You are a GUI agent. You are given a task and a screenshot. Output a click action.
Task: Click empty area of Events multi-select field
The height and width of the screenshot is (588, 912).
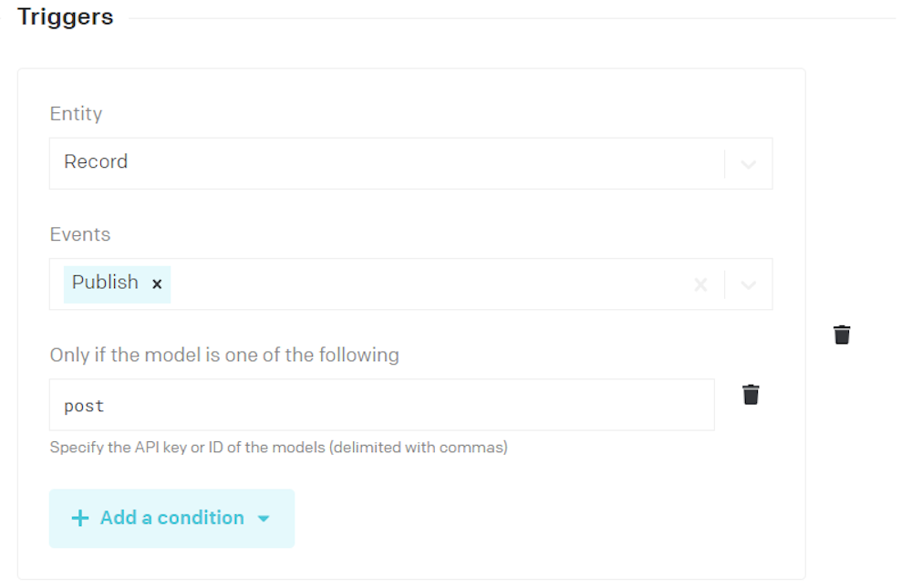click(430, 284)
